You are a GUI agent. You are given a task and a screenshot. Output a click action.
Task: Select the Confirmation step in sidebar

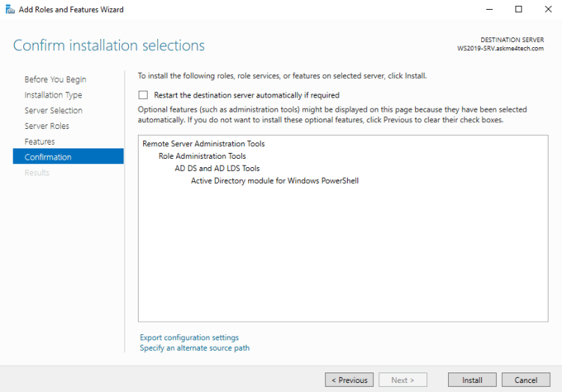tap(68, 157)
